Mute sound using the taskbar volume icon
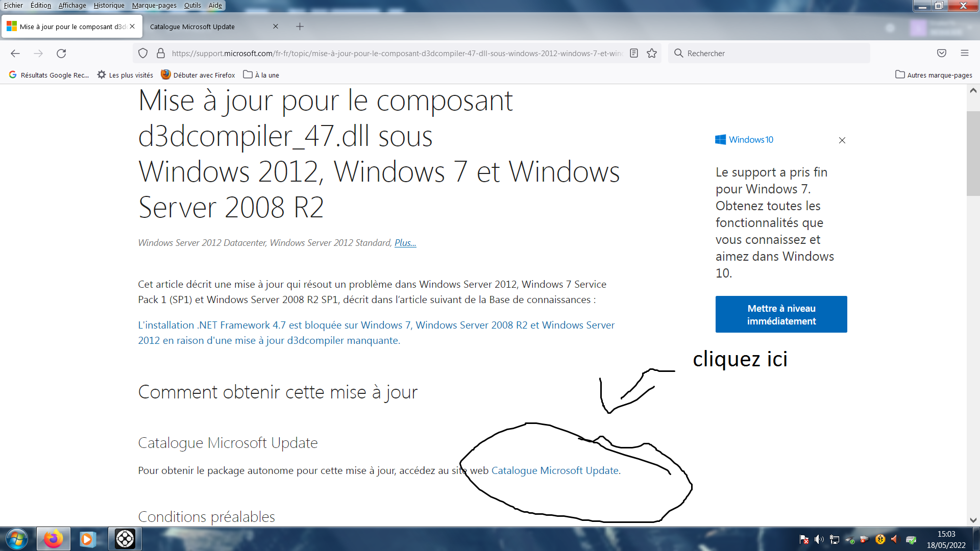Viewport: 980px width, 551px height. (819, 540)
